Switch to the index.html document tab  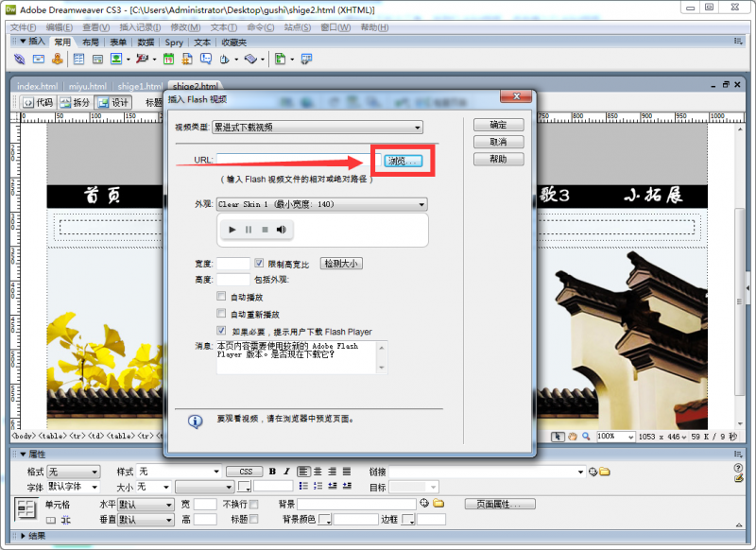pos(37,86)
